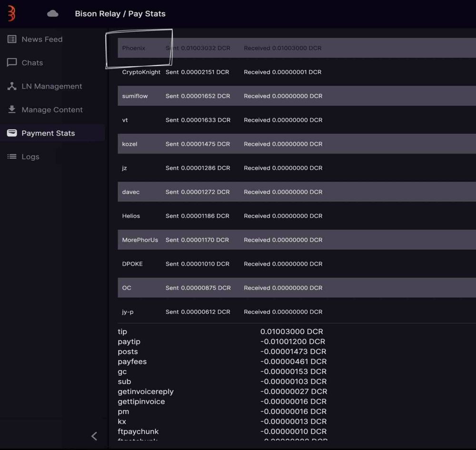Click the Pay Stats breadcrumb title
This screenshot has height=450, width=476.
click(120, 14)
